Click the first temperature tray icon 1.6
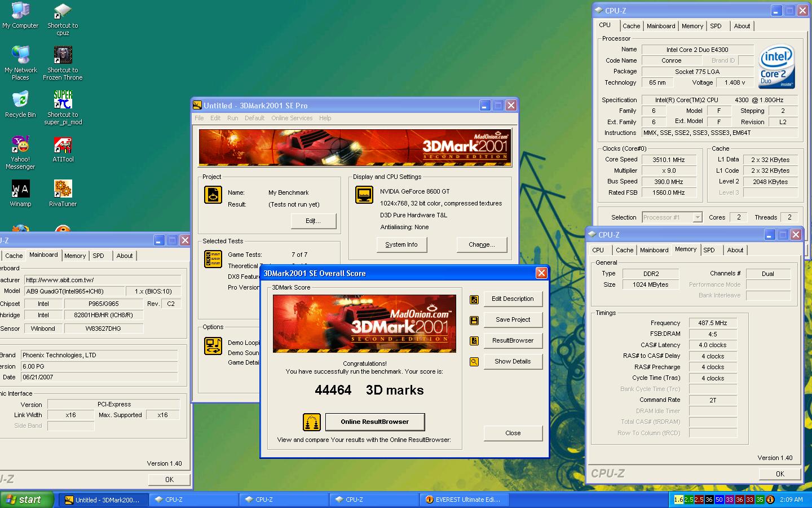The height and width of the screenshot is (508, 812). [679, 500]
